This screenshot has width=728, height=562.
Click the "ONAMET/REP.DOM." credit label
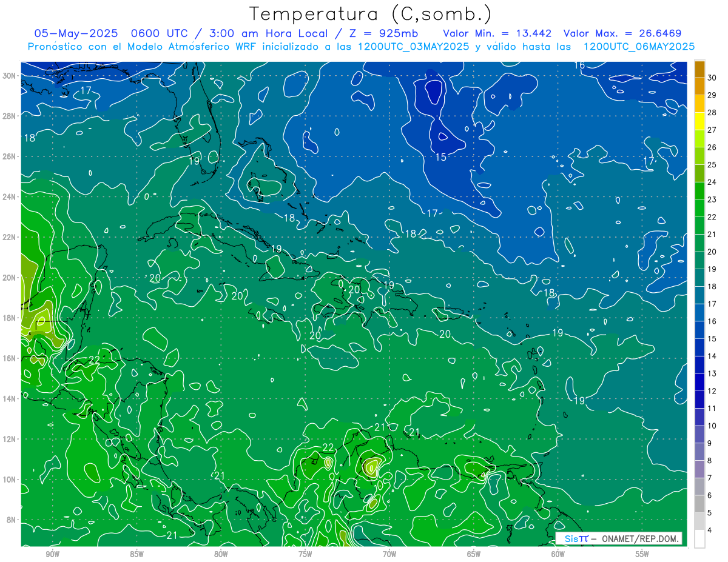click(x=641, y=538)
